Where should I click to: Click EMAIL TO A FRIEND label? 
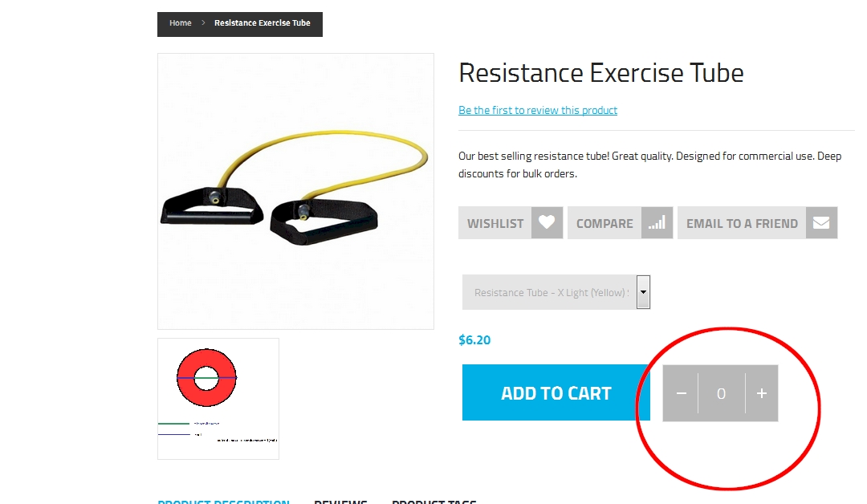[x=742, y=223]
